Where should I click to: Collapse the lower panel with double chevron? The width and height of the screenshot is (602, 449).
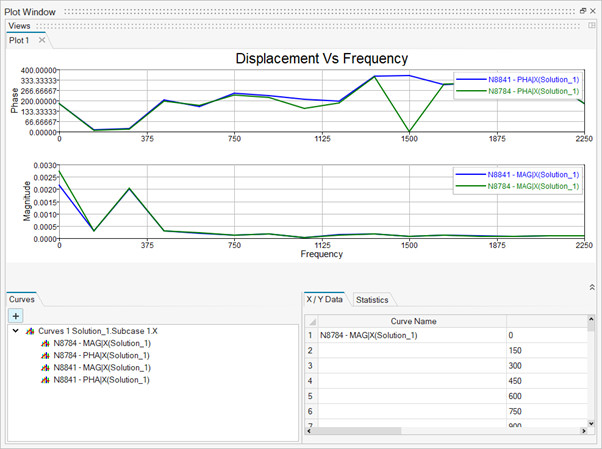pos(591,287)
